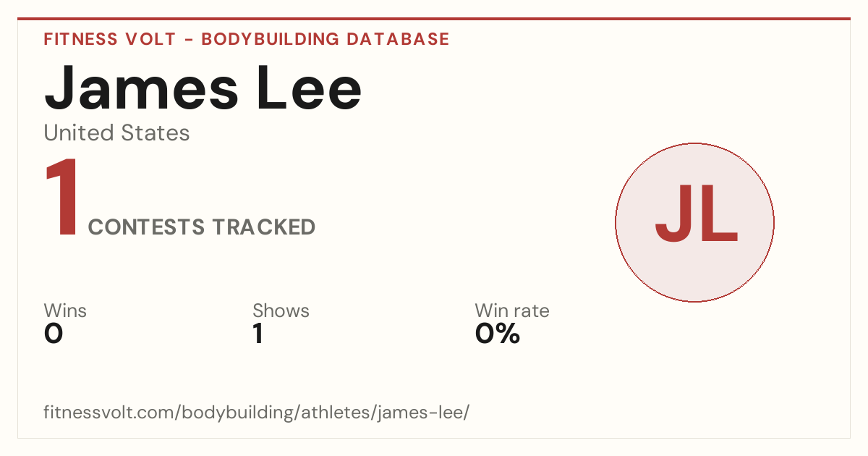Open the fitnessvolt.com athlete profile URL
868x456 pixels.
[257, 413]
